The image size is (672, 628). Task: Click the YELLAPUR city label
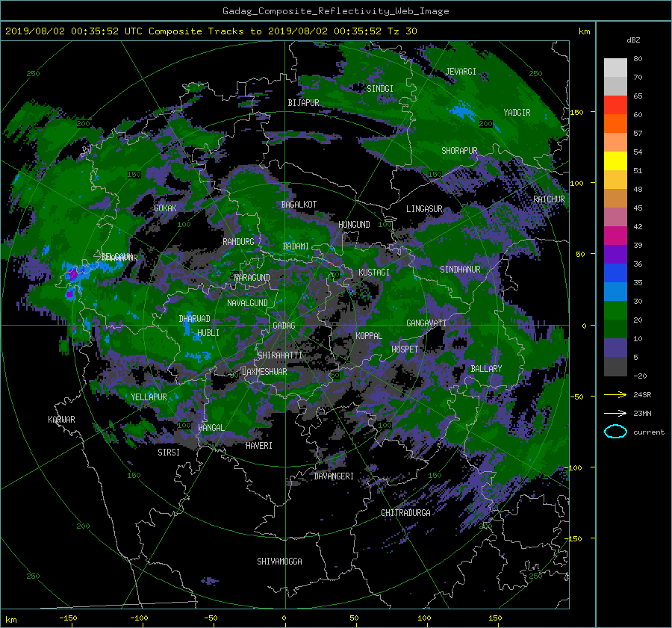(149, 397)
